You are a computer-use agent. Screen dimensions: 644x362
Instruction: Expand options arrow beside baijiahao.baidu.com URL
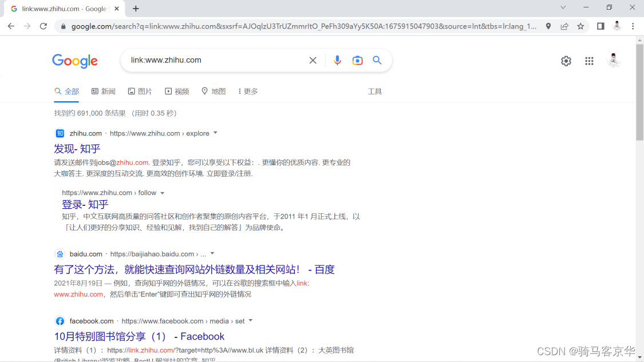tap(212, 254)
